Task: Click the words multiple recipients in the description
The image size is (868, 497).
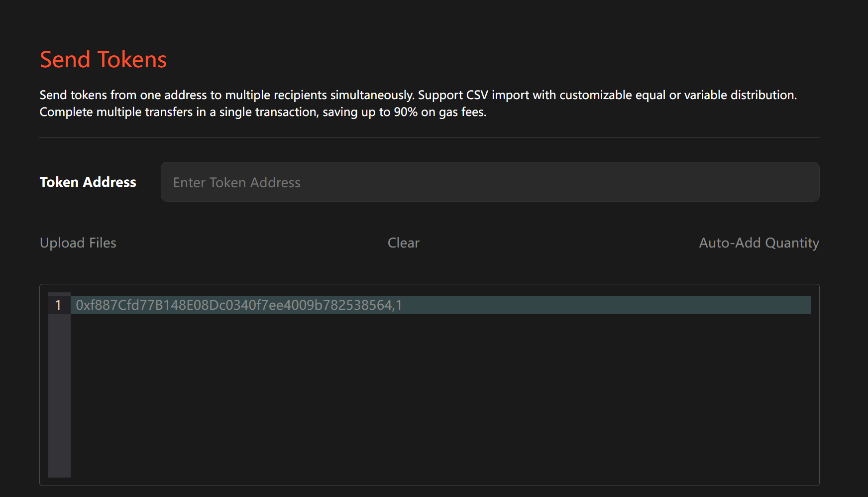Action: pos(276,95)
